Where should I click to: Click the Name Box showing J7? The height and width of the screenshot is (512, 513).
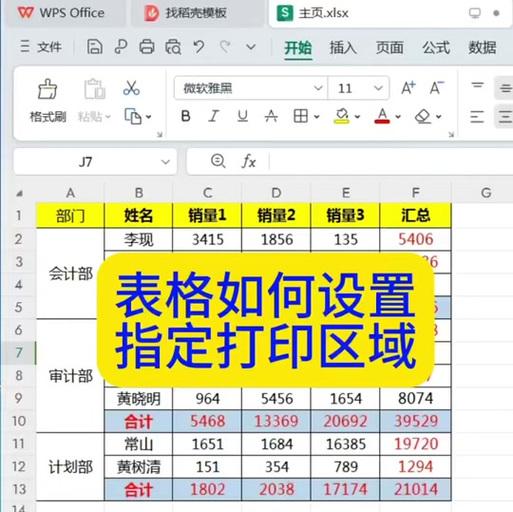pyautogui.click(x=86, y=162)
